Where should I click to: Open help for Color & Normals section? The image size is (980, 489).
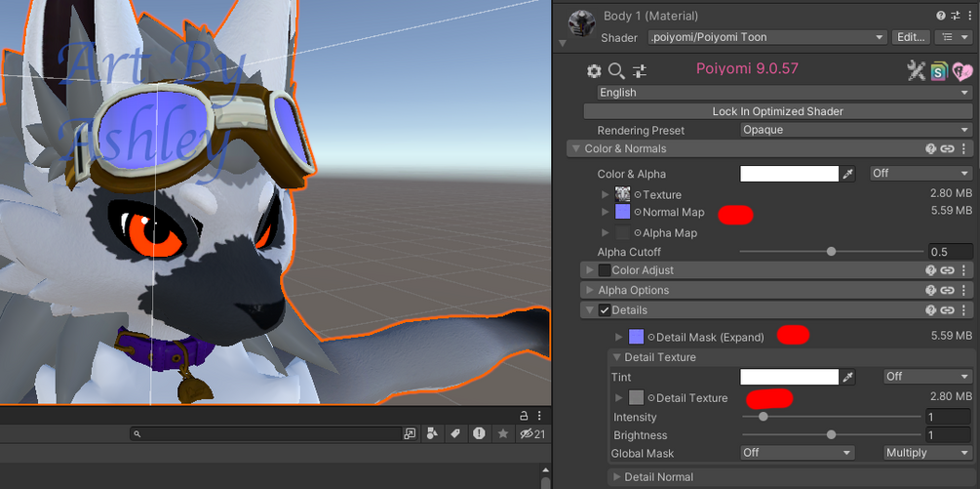coord(930,148)
